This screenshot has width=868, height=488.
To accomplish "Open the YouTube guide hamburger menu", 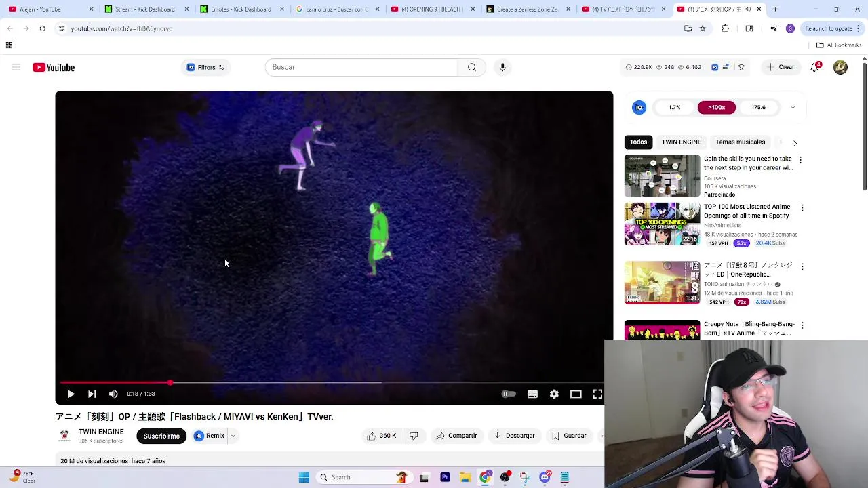I will tap(16, 67).
